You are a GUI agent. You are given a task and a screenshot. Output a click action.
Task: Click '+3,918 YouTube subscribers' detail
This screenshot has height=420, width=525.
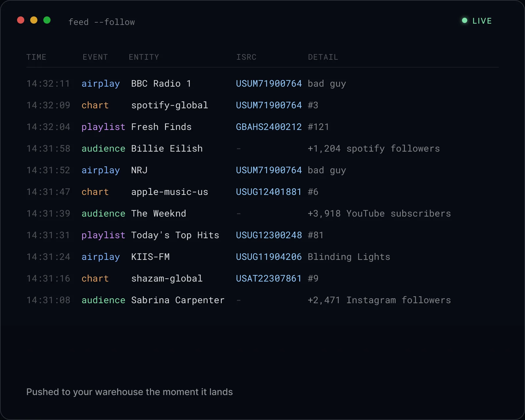(x=379, y=214)
